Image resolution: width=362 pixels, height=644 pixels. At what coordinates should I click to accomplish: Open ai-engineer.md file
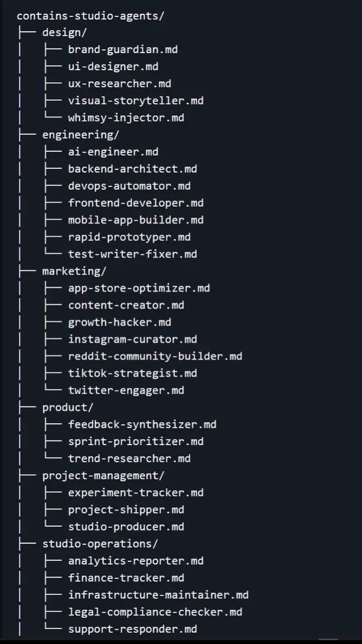pyautogui.click(x=113, y=152)
